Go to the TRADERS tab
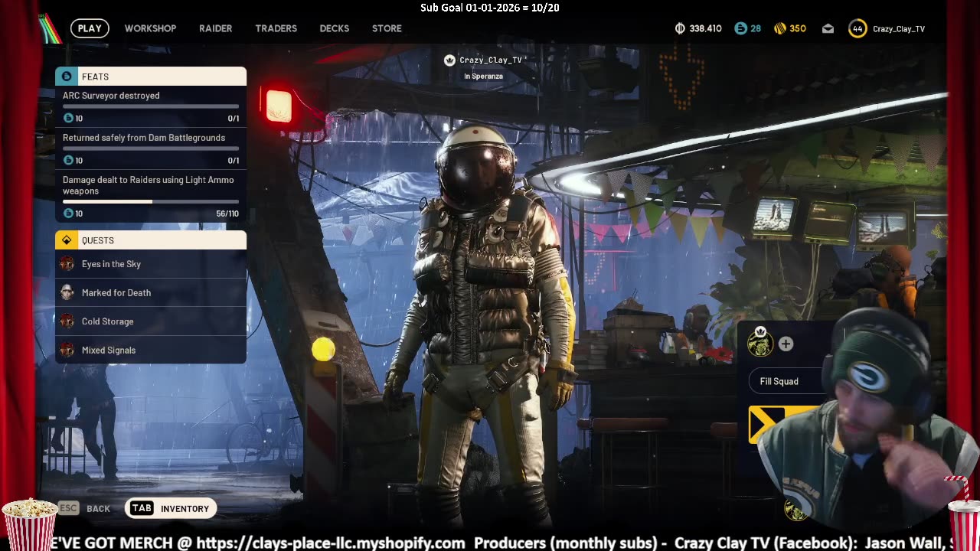The width and height of the screenshot is (980, 551). click(276, 28)
